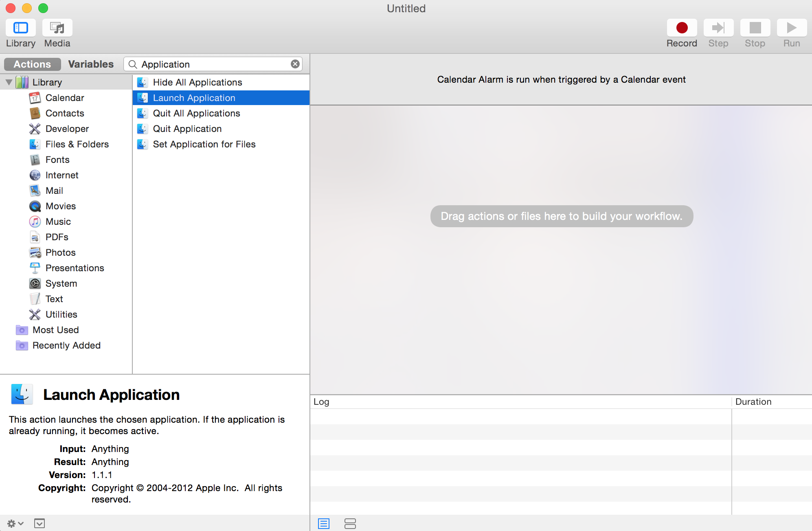Click the Stop workflow icon

[755, 28]
